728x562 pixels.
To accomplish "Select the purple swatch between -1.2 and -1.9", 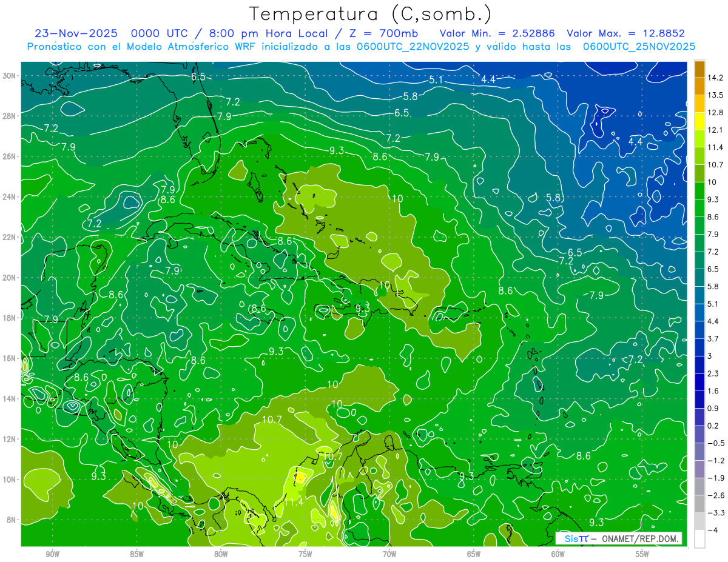I will [x=699, y=469].
